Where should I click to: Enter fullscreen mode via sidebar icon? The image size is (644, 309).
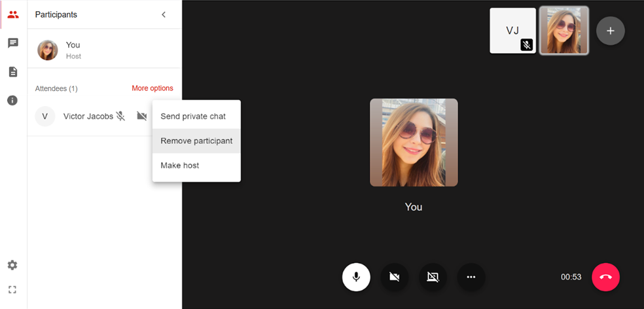(12, 289)
